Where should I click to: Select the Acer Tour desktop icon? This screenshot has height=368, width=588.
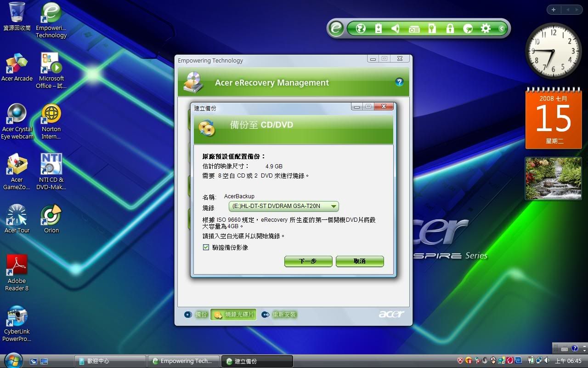coord(17,219)
